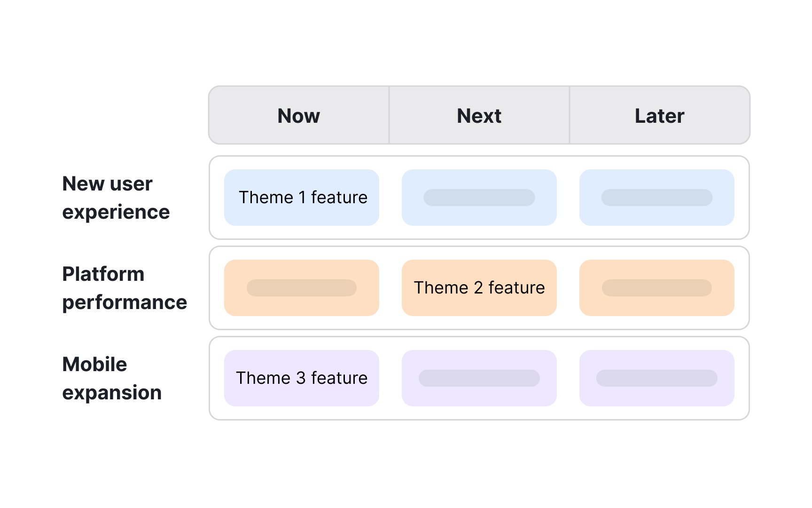Click the New user experience row label
Viewport: 812px width, 508px height.
pyautogui.click(x=116, y=198)
